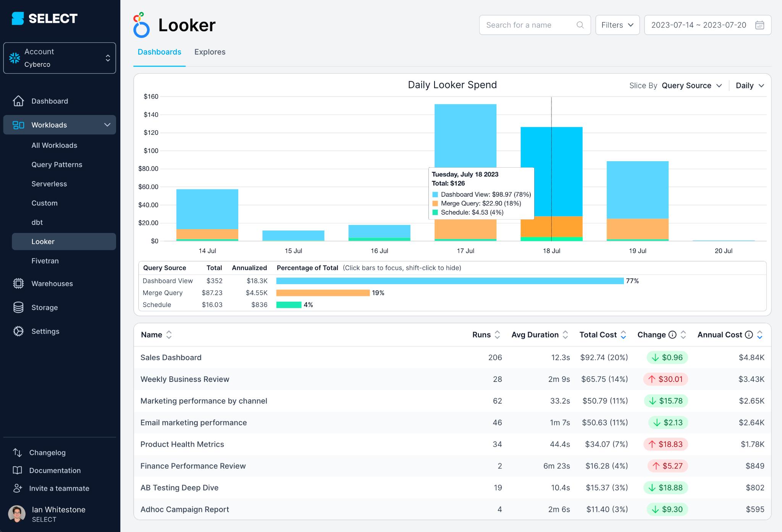The height and width of the screenshot is (532, 782).
Task: Open the calendar icon in date range
Action: pyautogui.click(x=759, y=25)
